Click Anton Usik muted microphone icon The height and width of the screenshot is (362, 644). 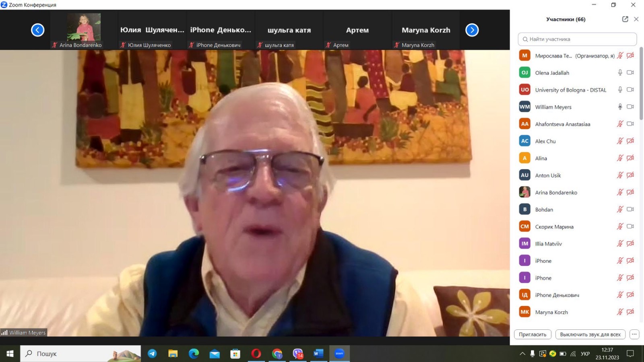point(620,175)
